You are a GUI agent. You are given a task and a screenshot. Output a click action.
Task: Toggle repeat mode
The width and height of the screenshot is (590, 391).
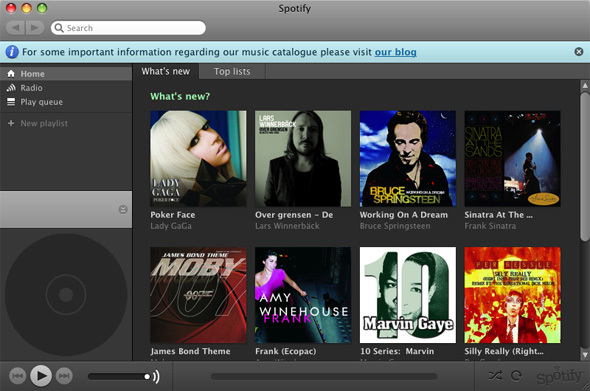(516, 376)
